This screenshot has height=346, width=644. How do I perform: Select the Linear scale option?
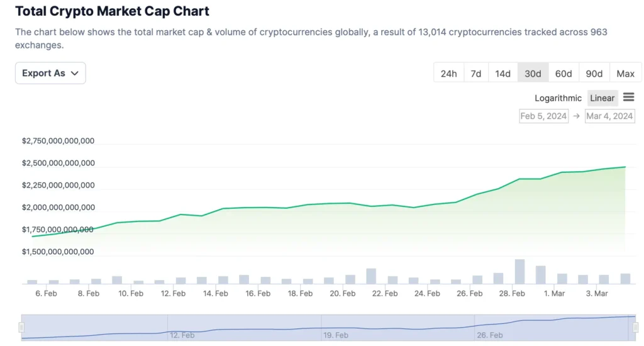602,98
